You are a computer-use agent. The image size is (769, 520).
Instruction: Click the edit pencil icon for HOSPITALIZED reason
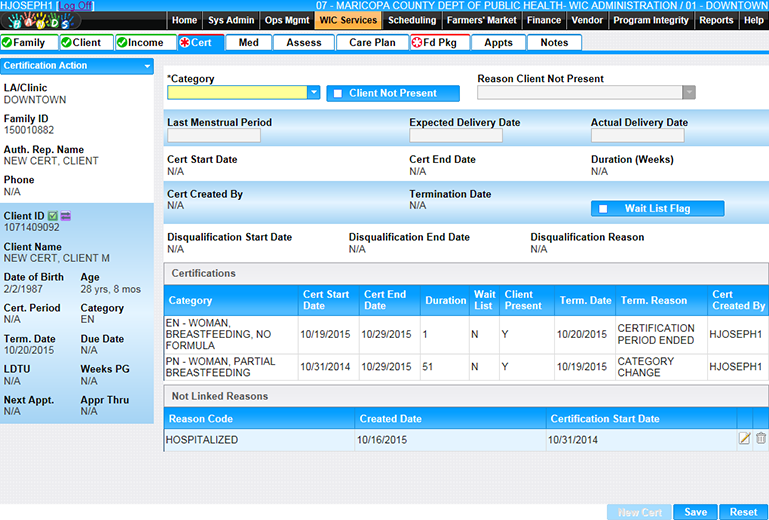click(x=744, y=438)
